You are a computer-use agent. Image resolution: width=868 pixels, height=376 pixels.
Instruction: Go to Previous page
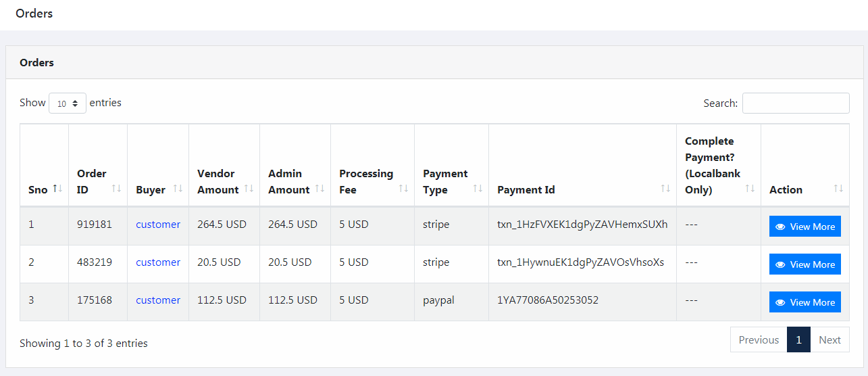click(759, 339)
